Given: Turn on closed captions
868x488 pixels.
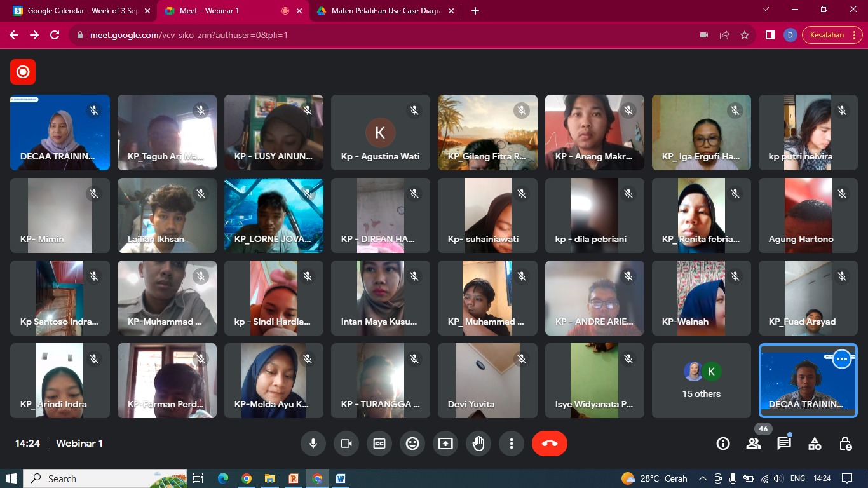Looking at the screenshot, I should coord(379,444).
